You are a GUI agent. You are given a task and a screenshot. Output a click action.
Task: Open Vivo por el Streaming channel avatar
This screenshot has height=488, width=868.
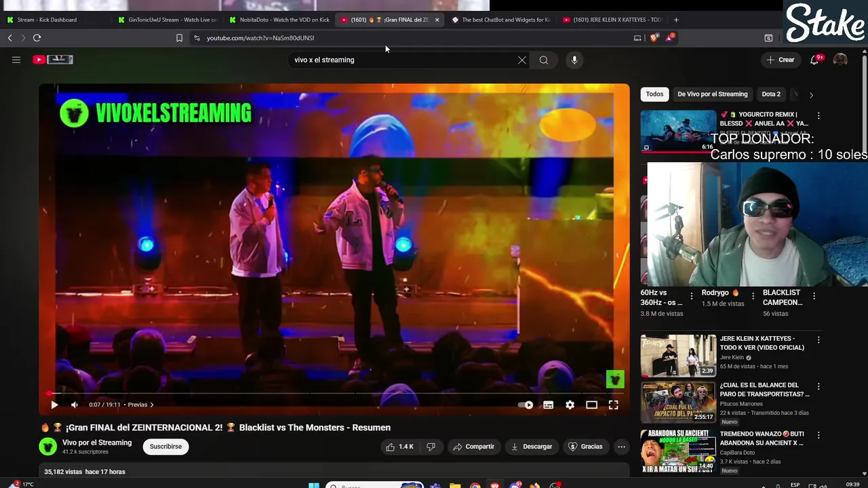pyautogui.click(x=47, y=447)
